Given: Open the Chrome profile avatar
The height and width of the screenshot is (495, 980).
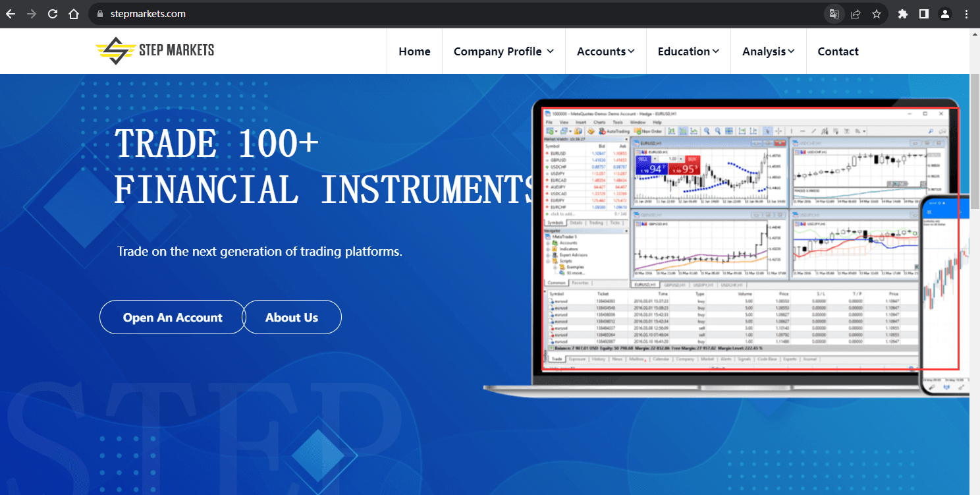Looking at the screenshot, I should point(945,14).
